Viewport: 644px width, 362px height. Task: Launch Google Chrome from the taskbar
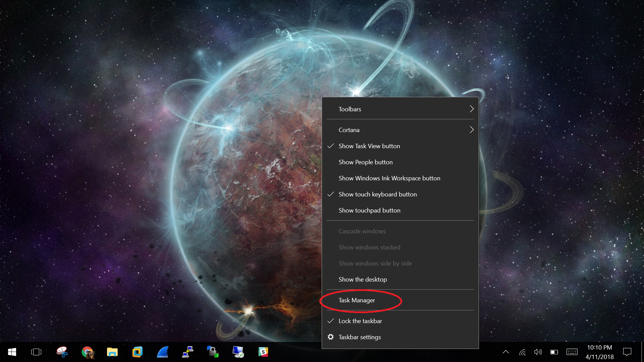point(87,352)
